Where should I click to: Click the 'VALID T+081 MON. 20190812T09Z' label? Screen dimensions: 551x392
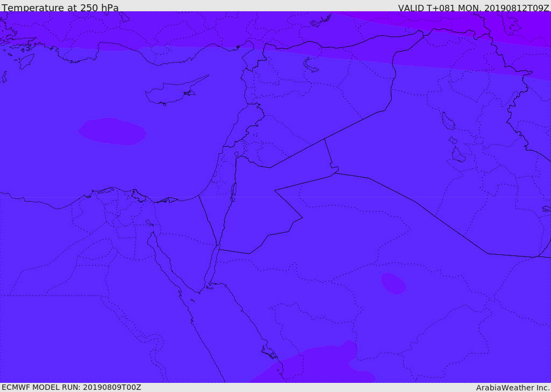click(x=474, y=8)
